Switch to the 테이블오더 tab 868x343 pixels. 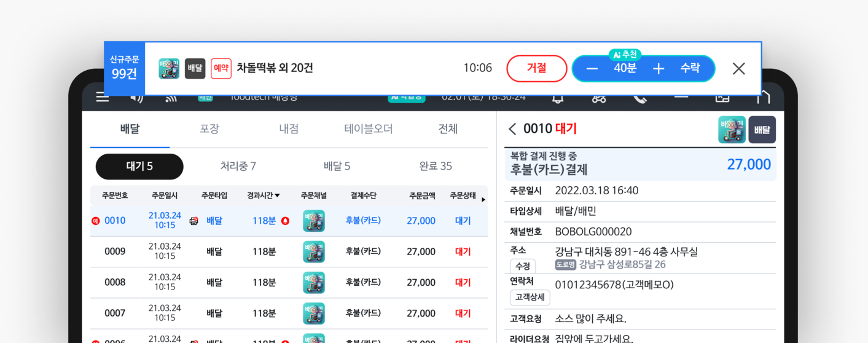coord(369,129)
